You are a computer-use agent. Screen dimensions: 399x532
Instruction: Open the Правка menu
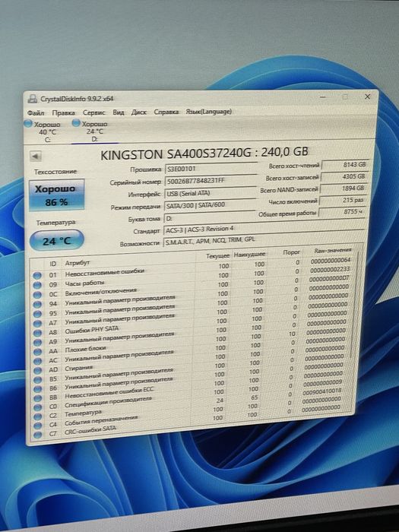[63, 112]
